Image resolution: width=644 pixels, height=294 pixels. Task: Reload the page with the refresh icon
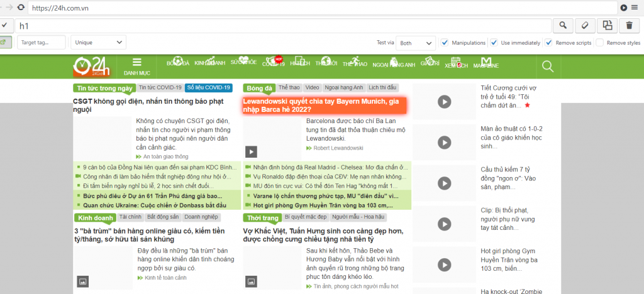21,8
